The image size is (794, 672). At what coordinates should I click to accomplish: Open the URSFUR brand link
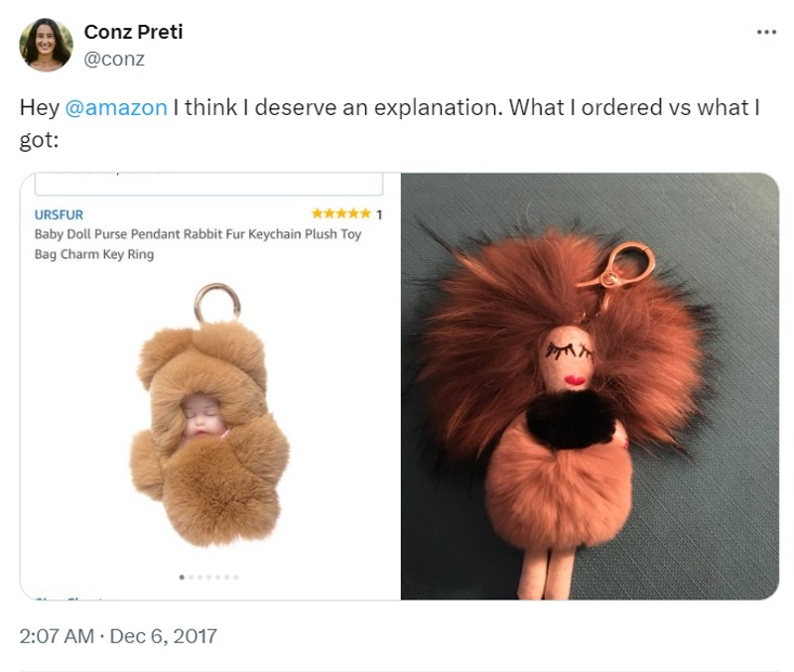[x=59, y=214]
